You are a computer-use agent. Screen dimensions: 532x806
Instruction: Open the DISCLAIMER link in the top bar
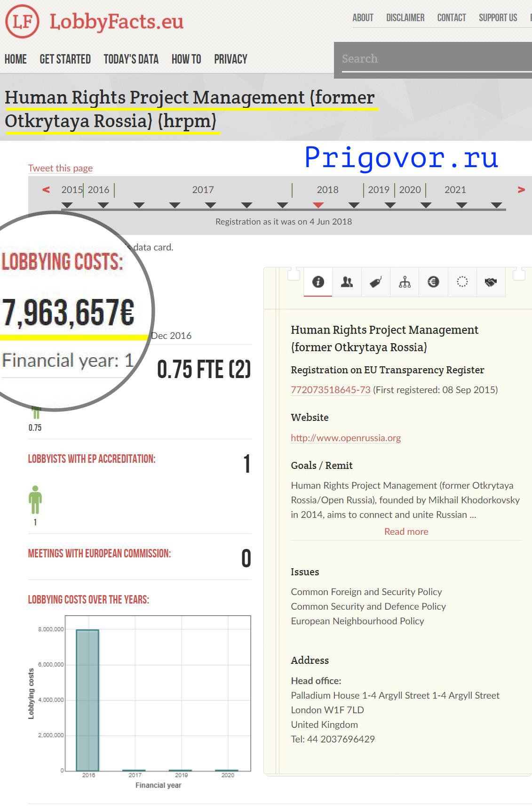point(405,18)
